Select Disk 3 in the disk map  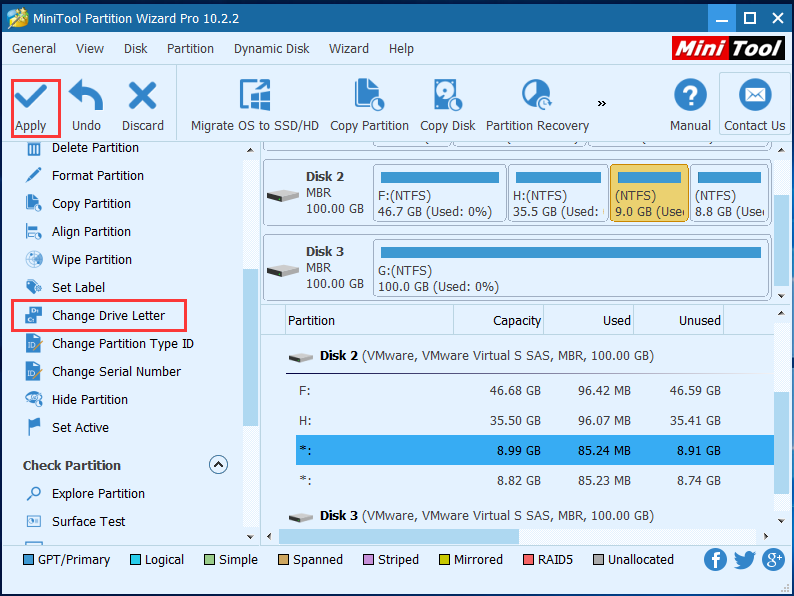point(317,268)
